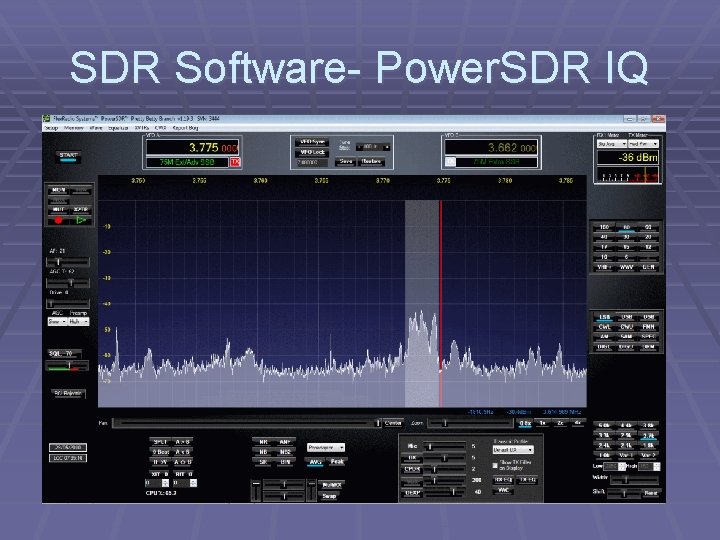Toggle BIN binaural audio
This screenshot has height=540, width=720.
(285, 462)
